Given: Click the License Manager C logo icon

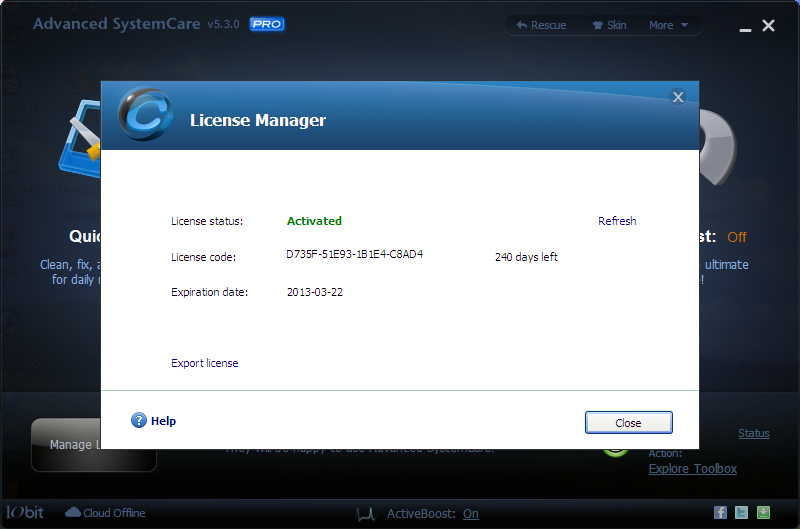Looking at the screenshot, I should pyautogui.click(x=145, y=114).
